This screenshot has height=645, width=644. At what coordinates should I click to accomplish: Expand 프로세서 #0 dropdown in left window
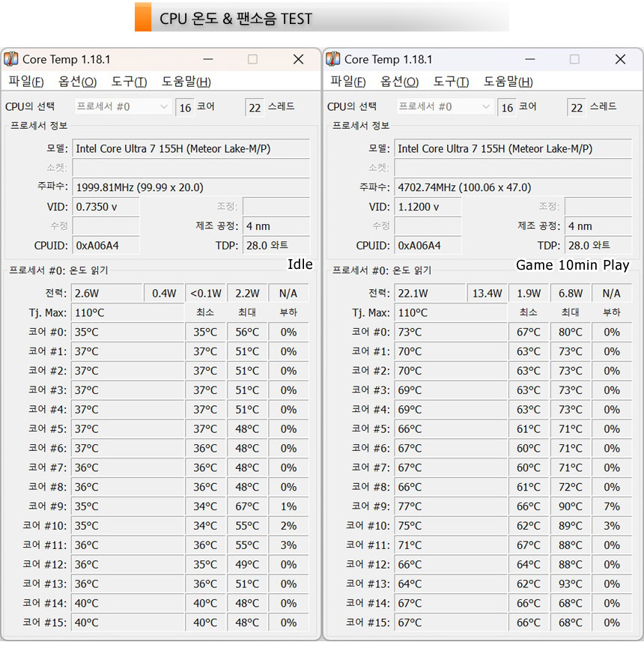pos(122,107)
